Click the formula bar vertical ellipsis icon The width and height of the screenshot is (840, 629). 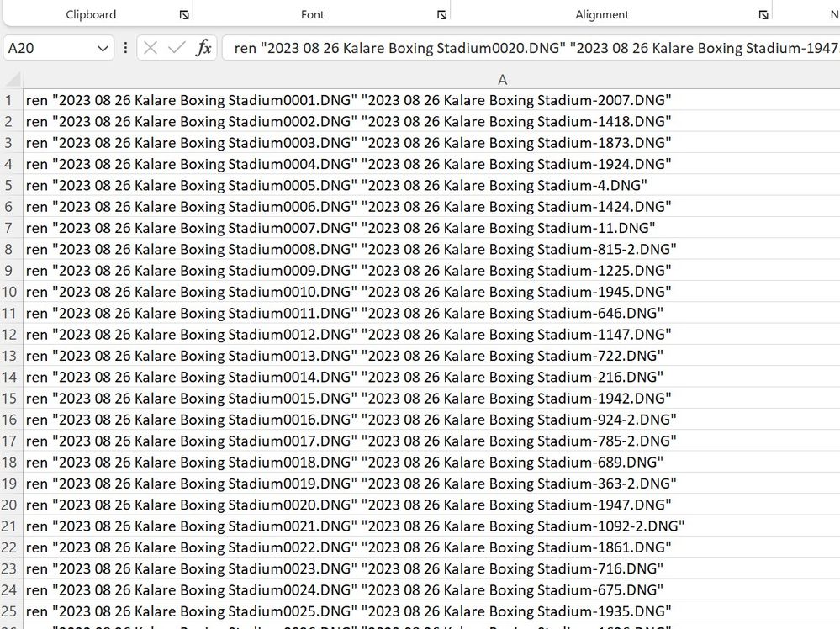[125, 48]
